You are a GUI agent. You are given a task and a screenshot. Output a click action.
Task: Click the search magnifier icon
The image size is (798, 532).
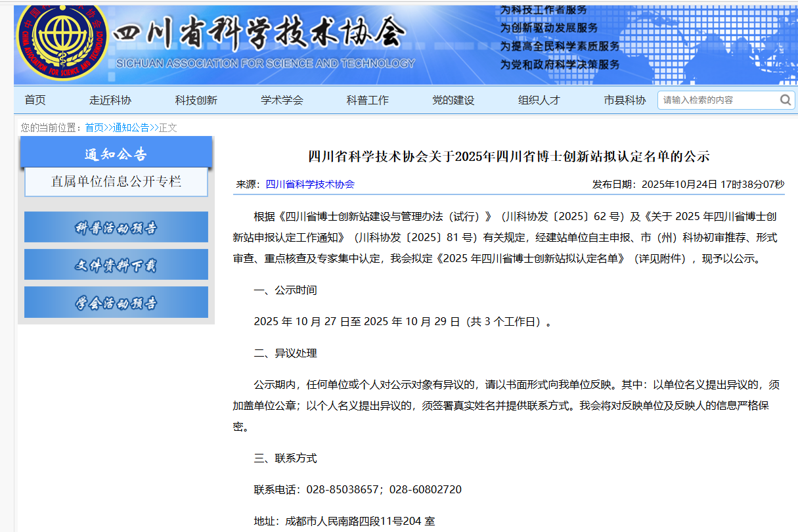pyautogui.click(x=786, y=100)
